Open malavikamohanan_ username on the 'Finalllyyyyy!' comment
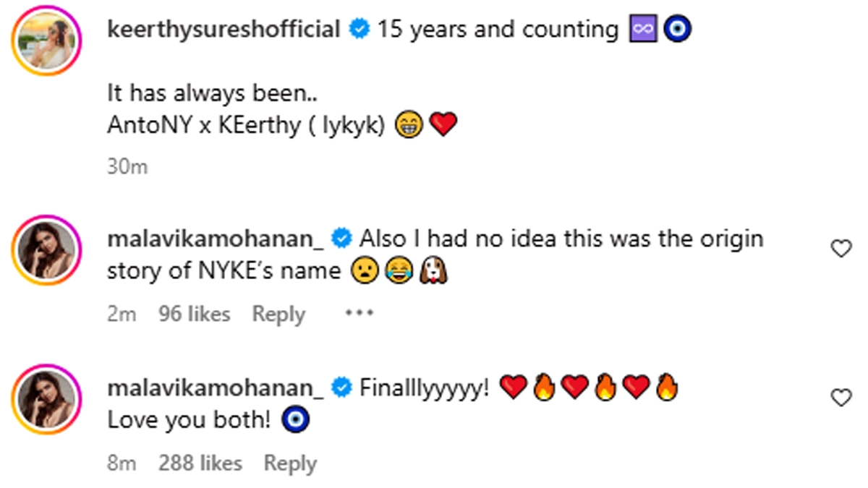 point(215,388)
